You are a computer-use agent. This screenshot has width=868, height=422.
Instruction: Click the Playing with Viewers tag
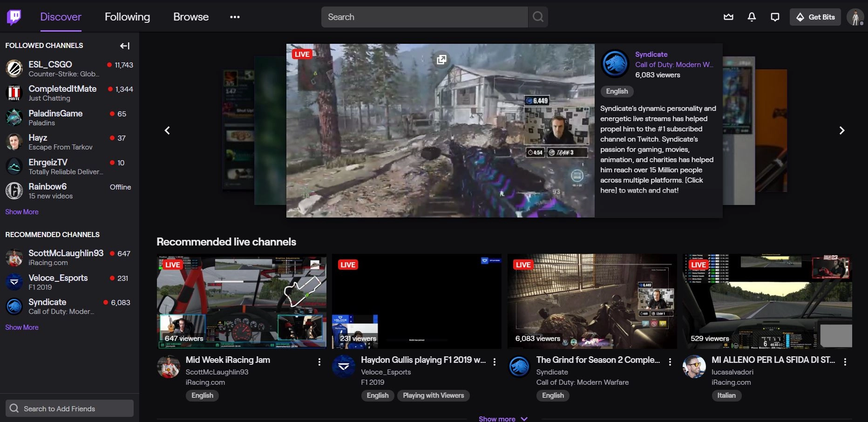pos(434,395)
